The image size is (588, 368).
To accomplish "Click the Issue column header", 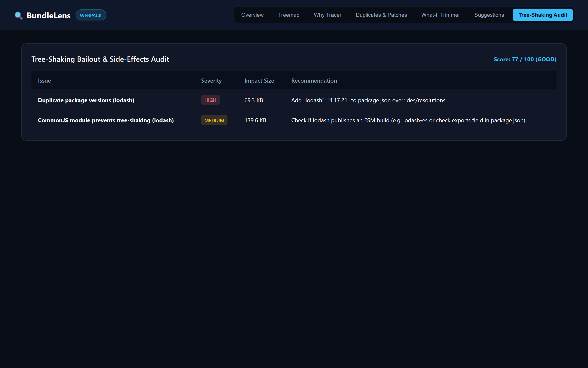I will pos(45,81).
